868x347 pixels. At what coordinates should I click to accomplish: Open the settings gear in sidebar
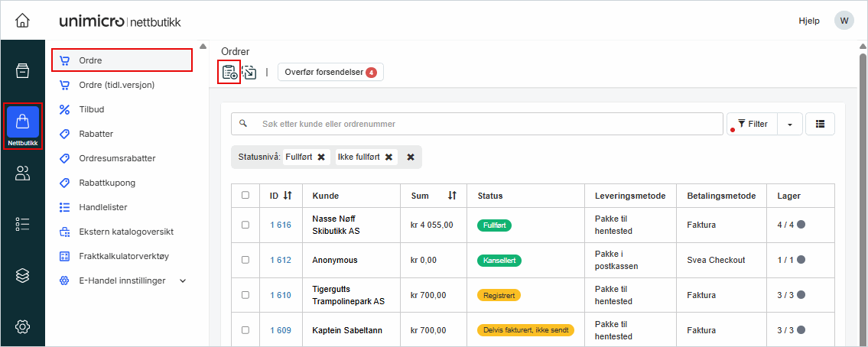point(23,327)
